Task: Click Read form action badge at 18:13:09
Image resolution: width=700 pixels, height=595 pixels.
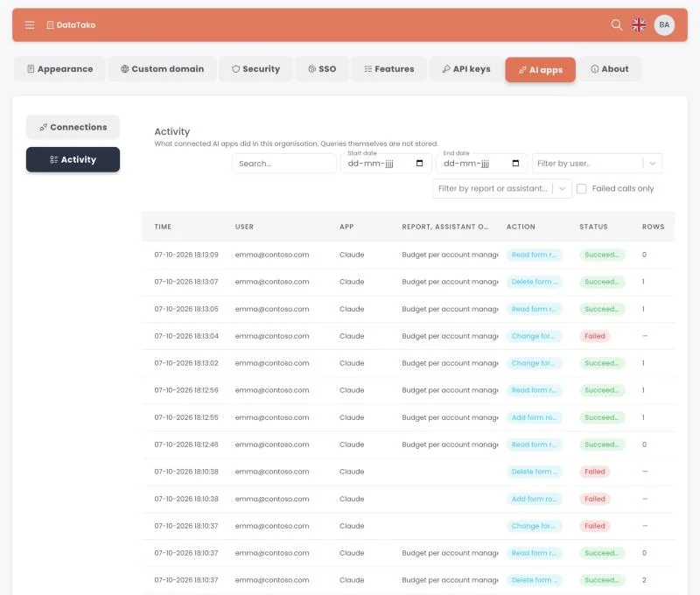Action: 534,255
